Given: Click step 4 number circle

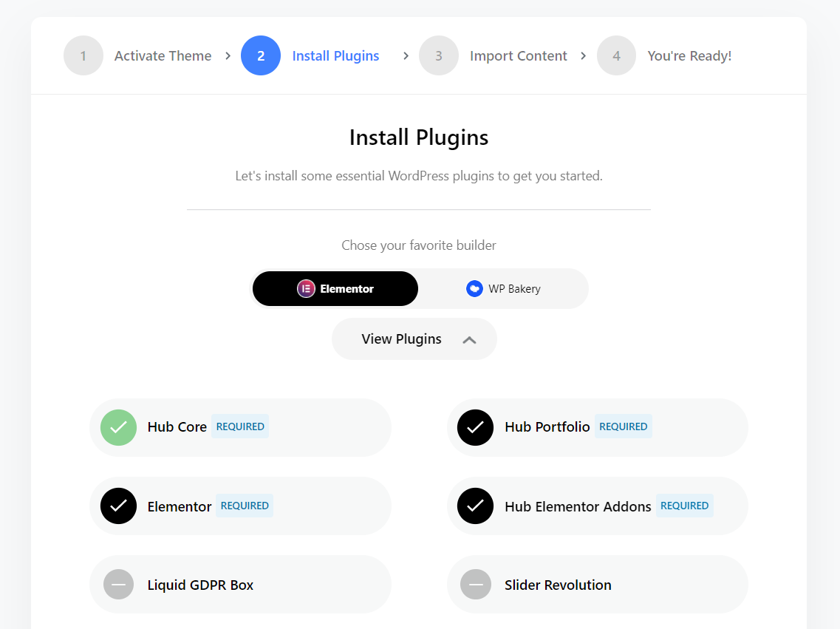Looking at the screenshot, I should click(x=616, y=56).
